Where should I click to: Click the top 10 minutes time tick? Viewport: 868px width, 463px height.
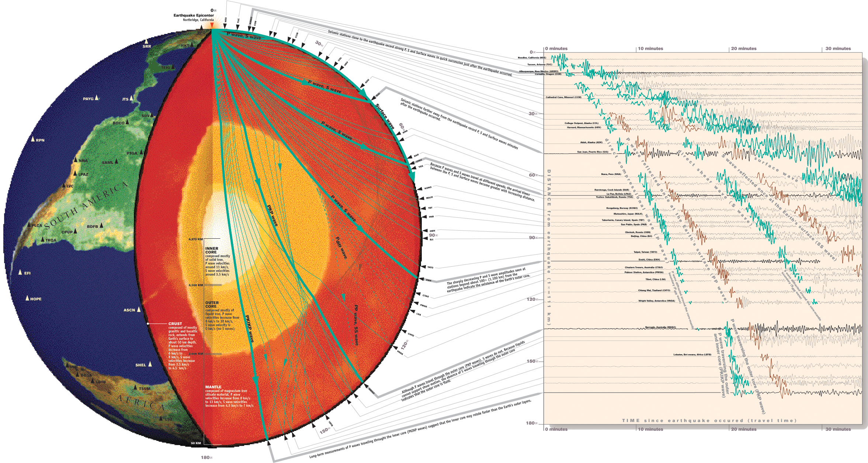pyautogui.click(x=650, y=48)
